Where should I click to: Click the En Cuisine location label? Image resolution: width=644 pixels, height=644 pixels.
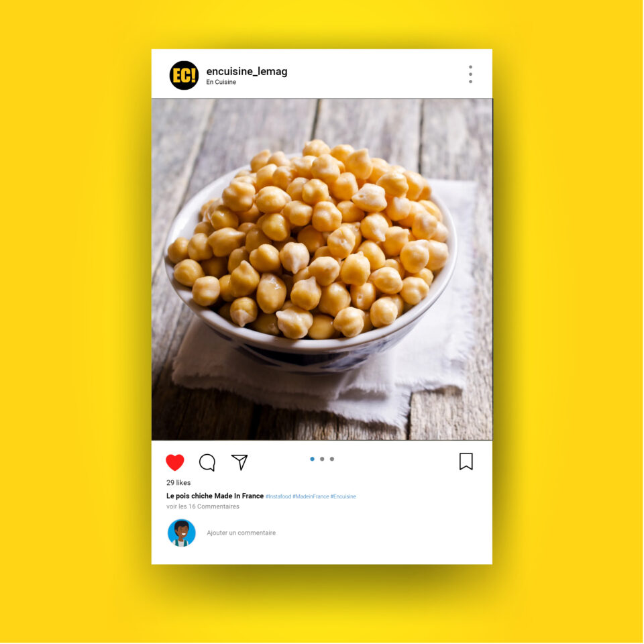pos(221,82)
